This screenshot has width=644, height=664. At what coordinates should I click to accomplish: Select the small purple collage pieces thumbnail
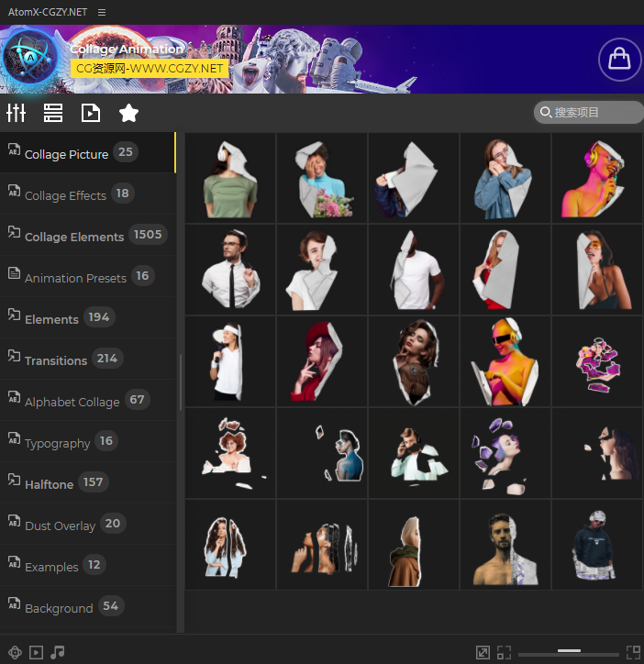click(597, 361)
